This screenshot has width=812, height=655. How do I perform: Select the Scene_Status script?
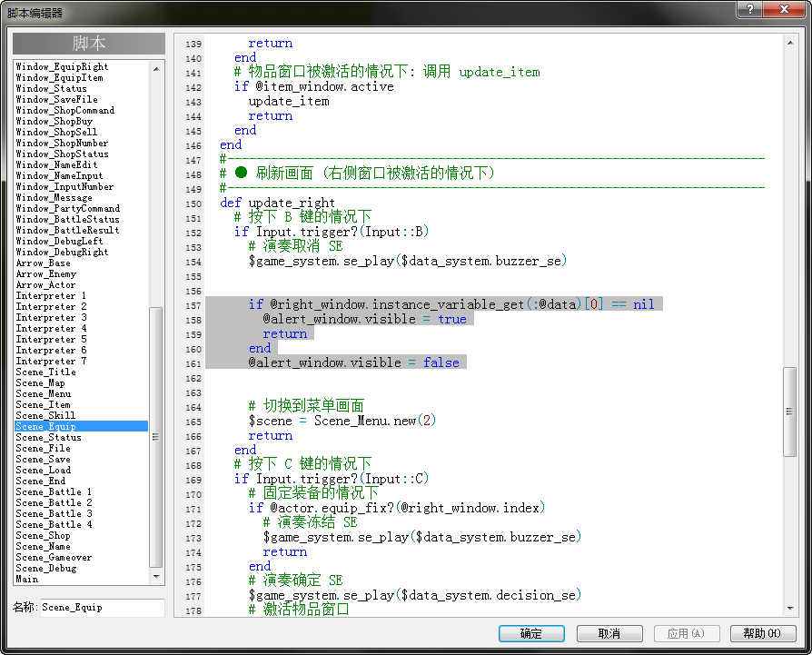(x=49, y=438)
